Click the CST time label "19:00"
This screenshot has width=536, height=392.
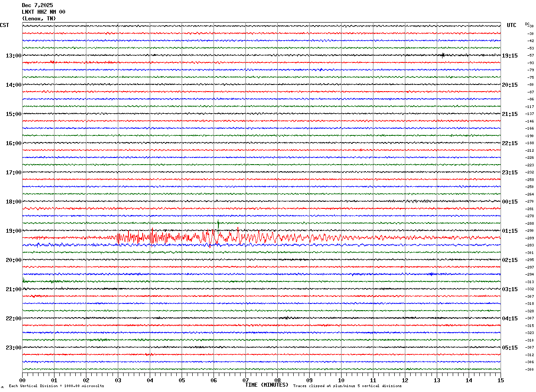tap(14, 231)
